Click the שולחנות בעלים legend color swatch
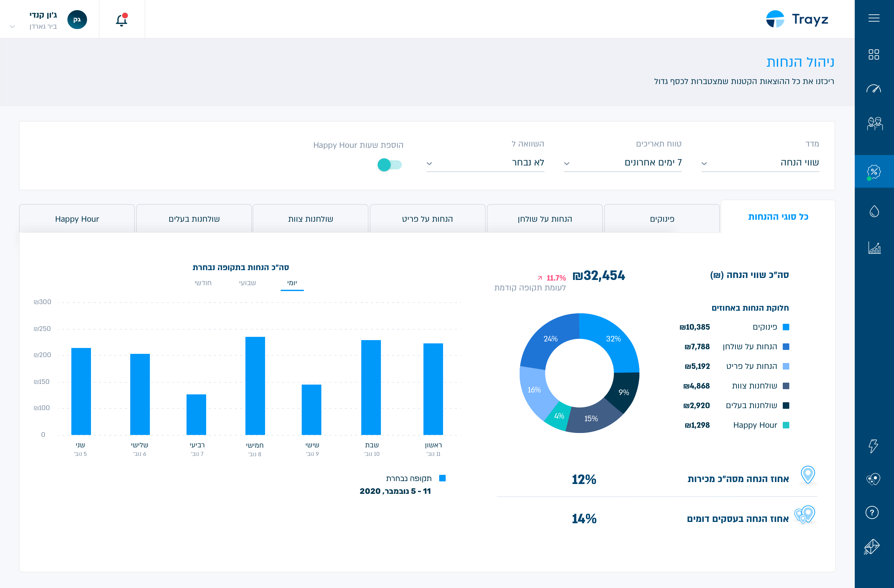This screenshot has width=894, height=588. (786, 406)
